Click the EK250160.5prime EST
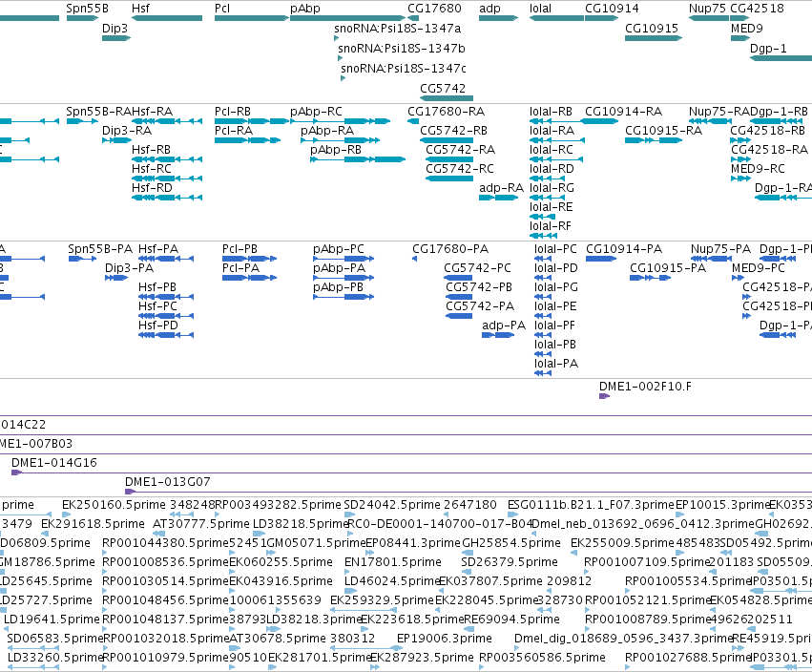This screenshot has width=812, height=672. (66, 514)
